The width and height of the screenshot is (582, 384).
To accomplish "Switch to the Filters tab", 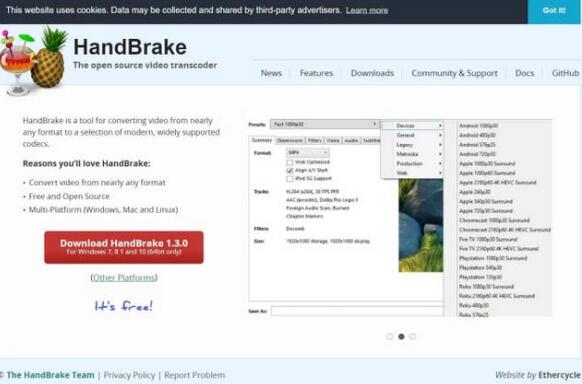I will point(314,141).
